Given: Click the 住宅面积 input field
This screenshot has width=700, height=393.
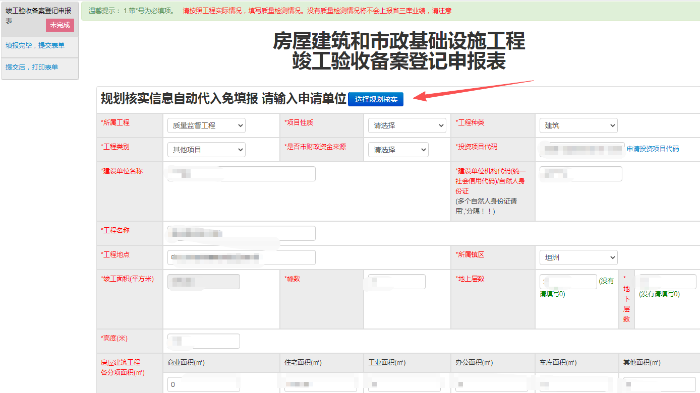Looking at the screenshot, I should click(320, 384).
